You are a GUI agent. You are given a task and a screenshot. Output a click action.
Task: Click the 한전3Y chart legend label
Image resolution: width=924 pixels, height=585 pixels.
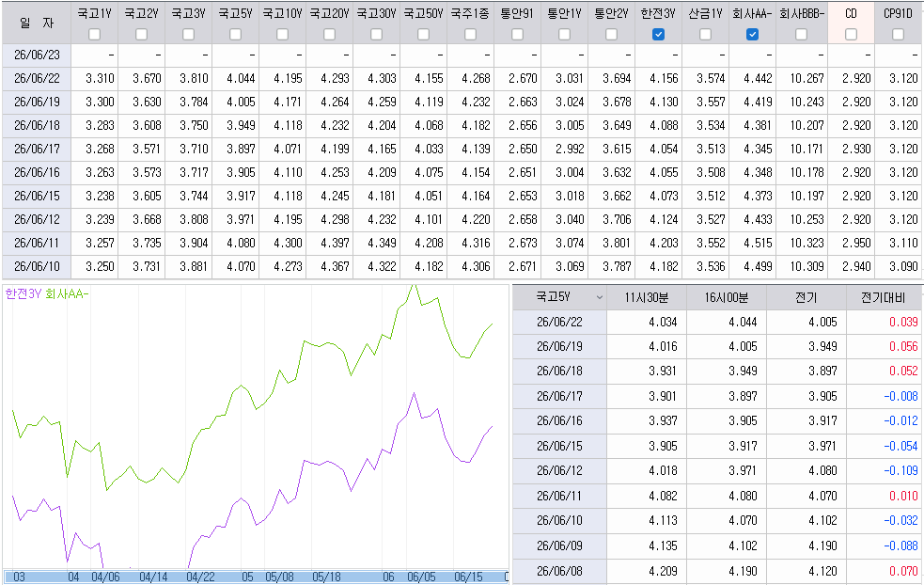(x=23, y=293)
